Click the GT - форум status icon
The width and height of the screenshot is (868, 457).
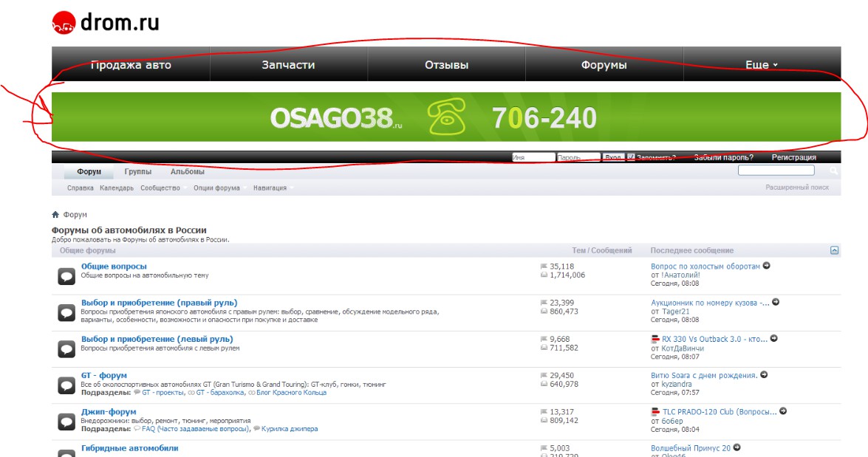(66, 385)
